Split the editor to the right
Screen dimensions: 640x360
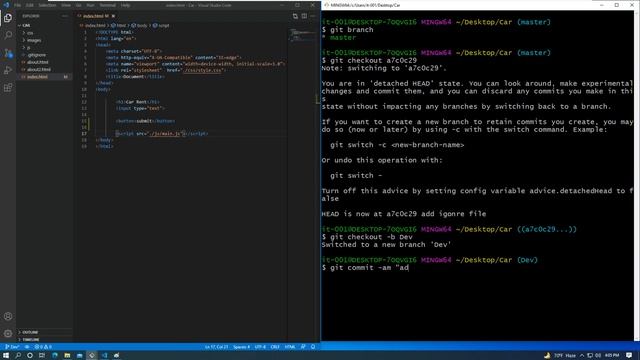tap(304, 16)
